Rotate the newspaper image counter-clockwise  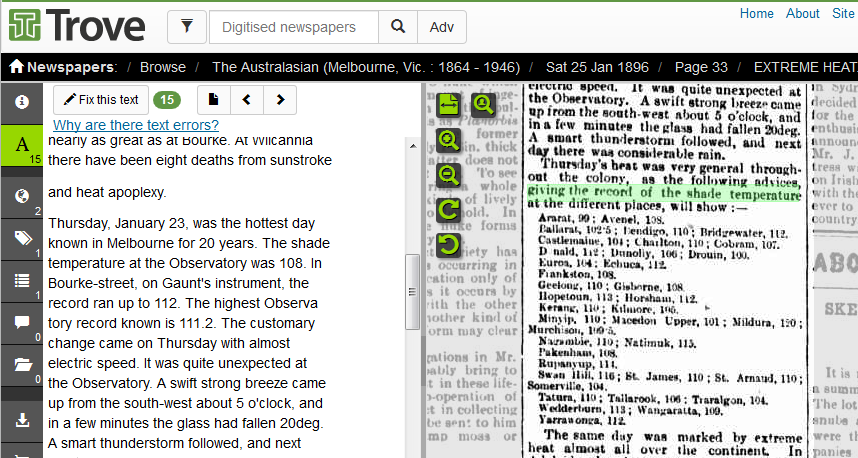(x=449, y=245)
